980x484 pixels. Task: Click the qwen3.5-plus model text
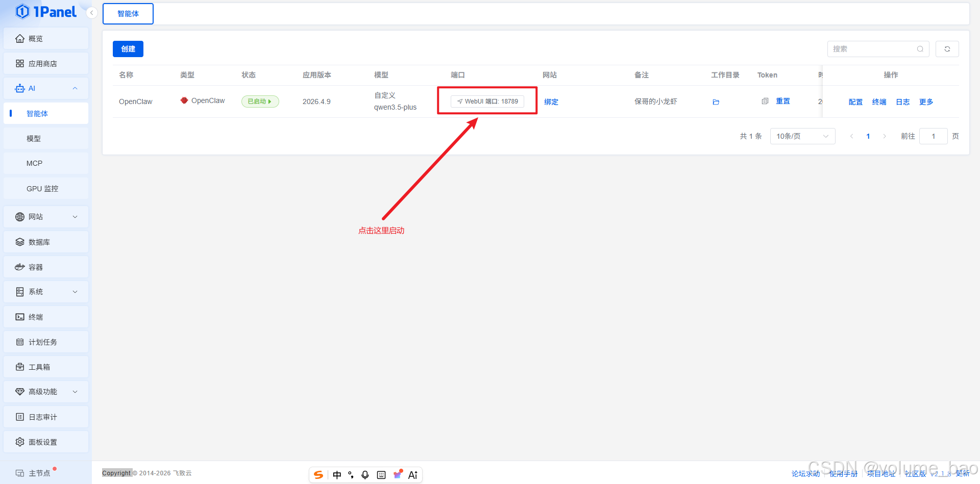[x=396, y=108]
